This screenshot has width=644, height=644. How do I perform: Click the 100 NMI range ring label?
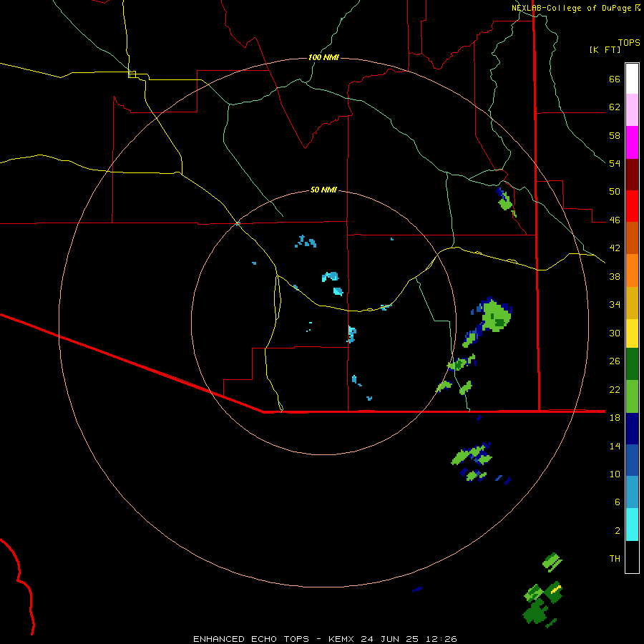[x=323, y=57]
